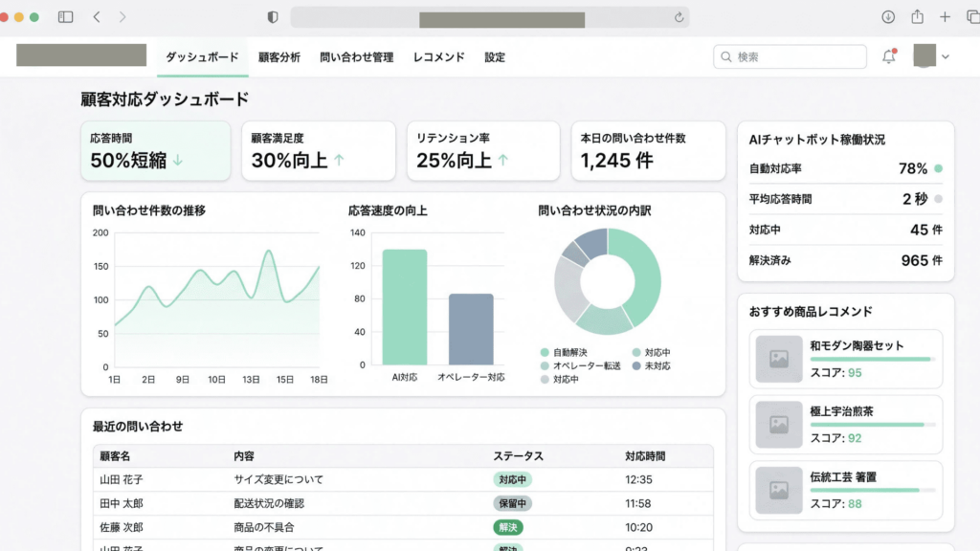The image size is (980, 551).
Task: Click the オペレーター対応 bar in chart
Action: point(471,329)
